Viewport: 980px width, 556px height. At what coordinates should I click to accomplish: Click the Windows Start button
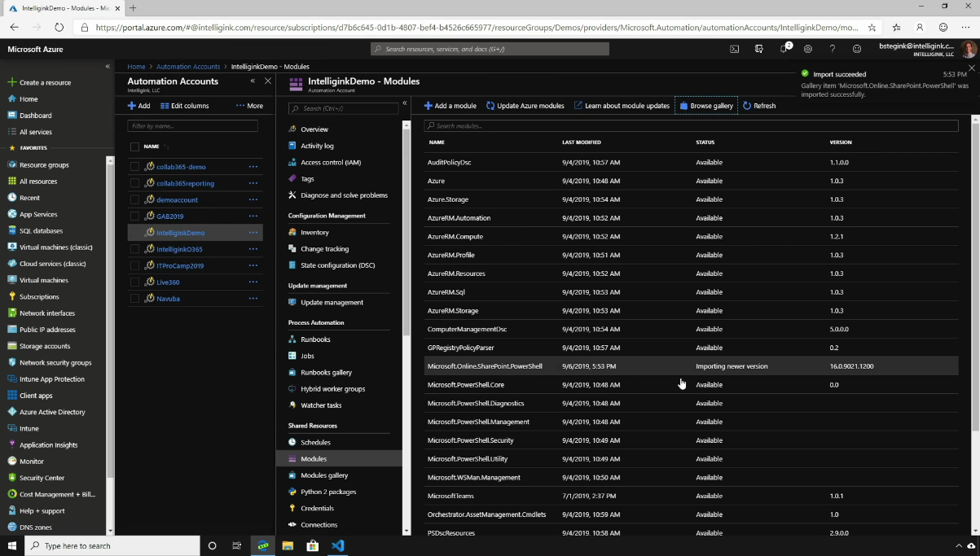pyautogui.click(x=12, y=545)
